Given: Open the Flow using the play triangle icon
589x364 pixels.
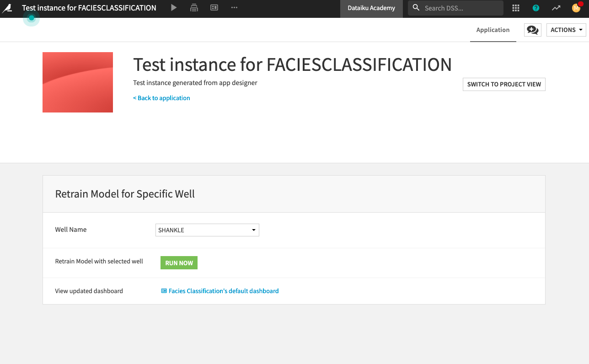Looking at the screenshot, I should pyautogui.click(x=173, y=8).
